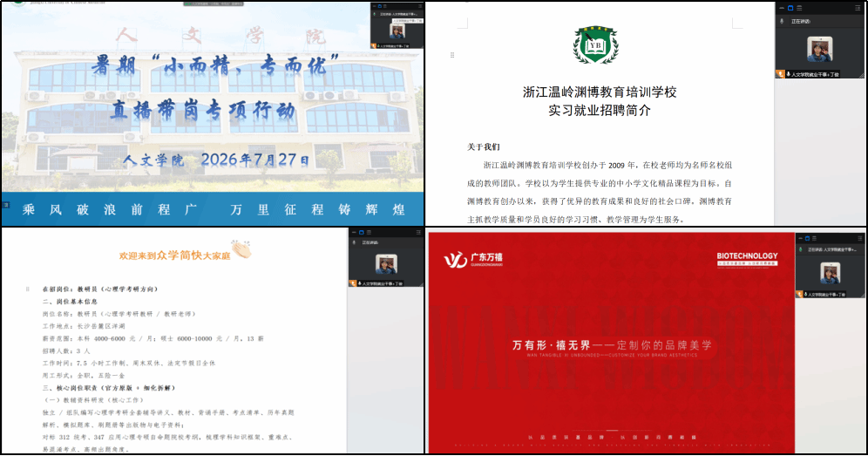Collapse meeting window dash icon beside 众学简快 document
868x456 pixels.
point(354,232)
